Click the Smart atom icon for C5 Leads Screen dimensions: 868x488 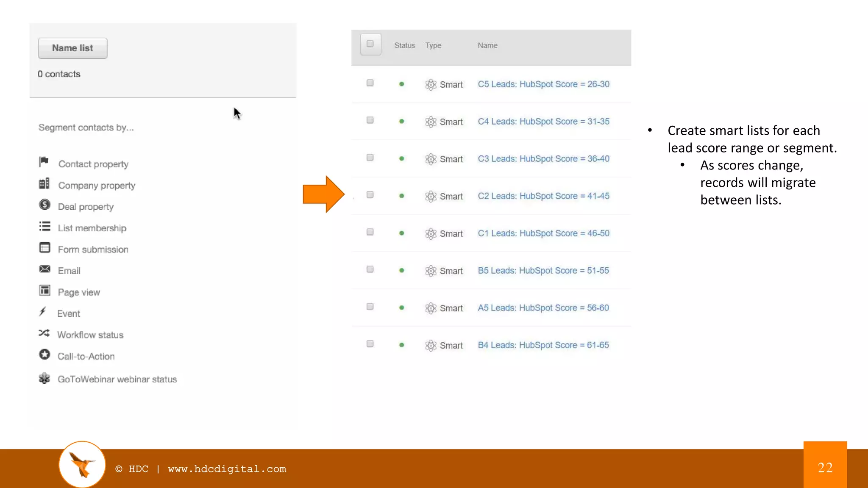click(431, 84)
